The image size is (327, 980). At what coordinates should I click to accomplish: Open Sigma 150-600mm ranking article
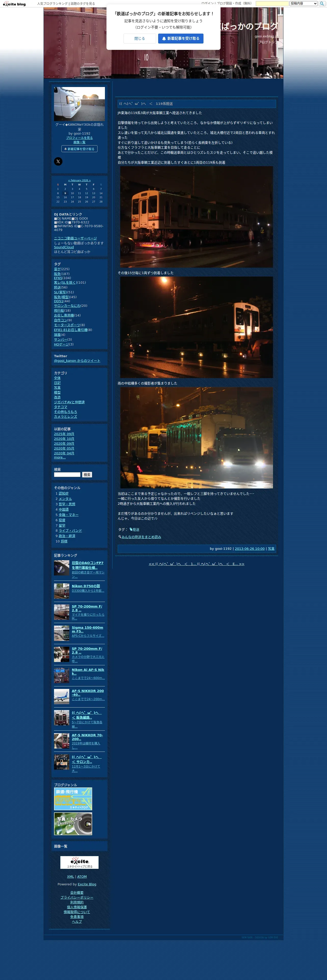coord(88,629)
